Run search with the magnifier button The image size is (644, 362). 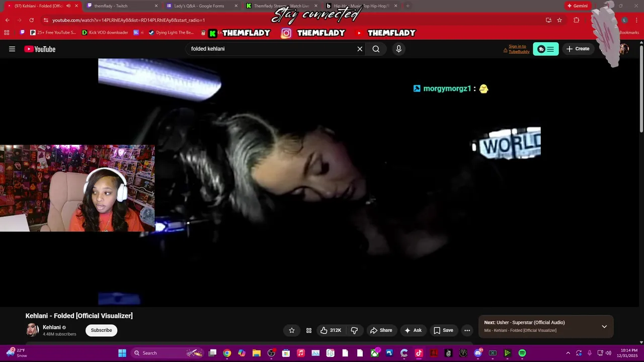coord(376,49)
